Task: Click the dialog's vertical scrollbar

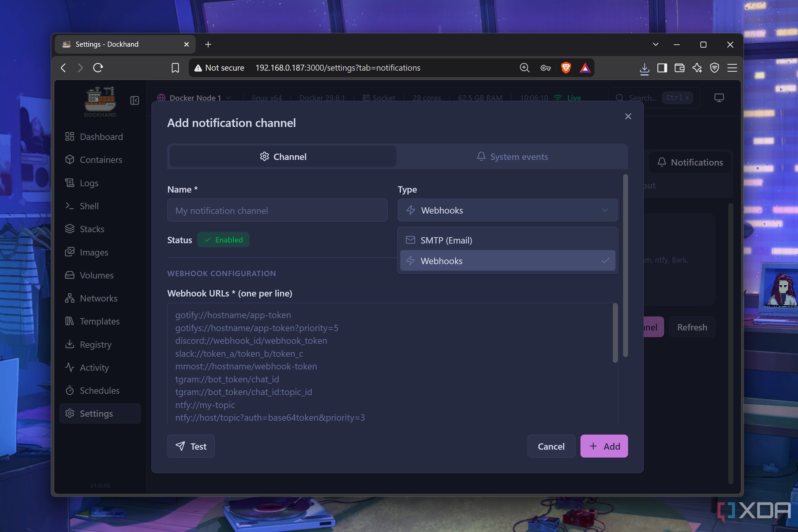Action: (625, 266)
